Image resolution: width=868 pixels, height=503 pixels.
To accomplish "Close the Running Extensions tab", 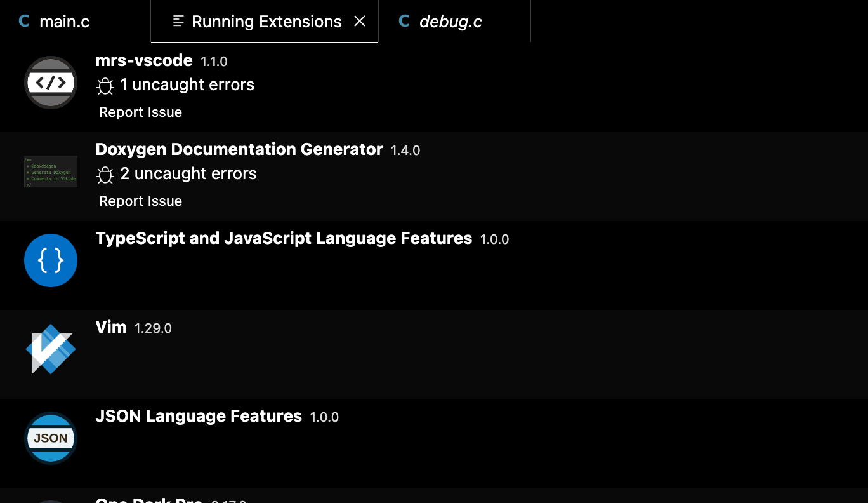I will (360, 20).
